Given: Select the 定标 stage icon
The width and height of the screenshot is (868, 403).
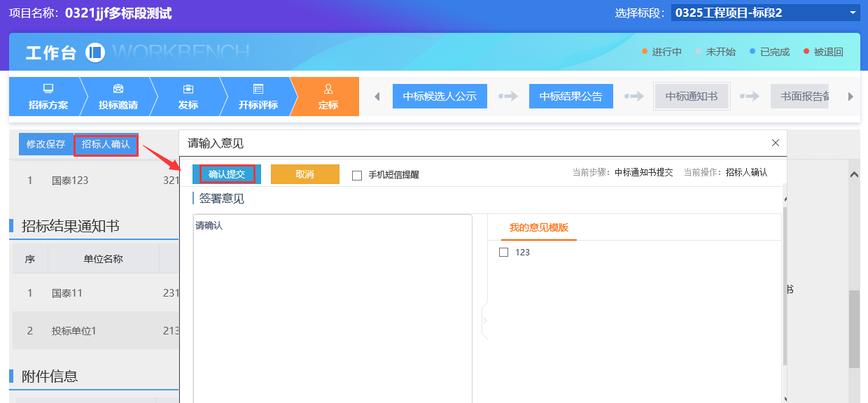Looking at the screenshot, I should click(x=328, y=89).
